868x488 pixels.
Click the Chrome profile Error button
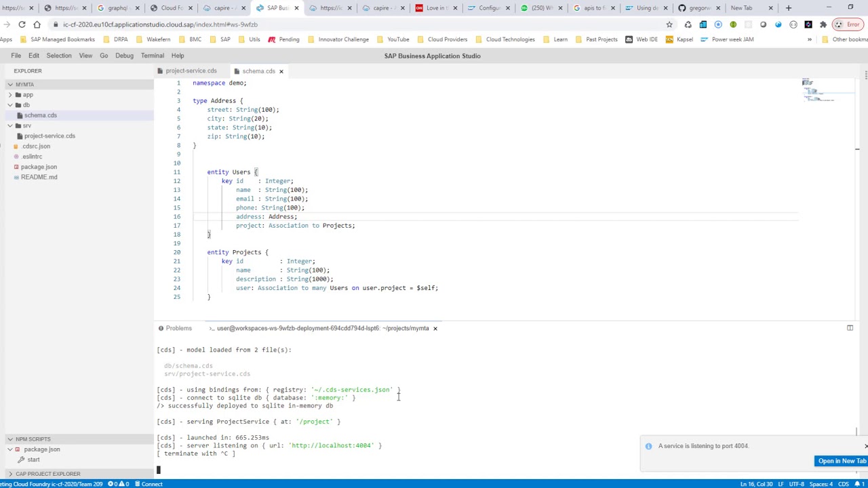click(847, 24)
